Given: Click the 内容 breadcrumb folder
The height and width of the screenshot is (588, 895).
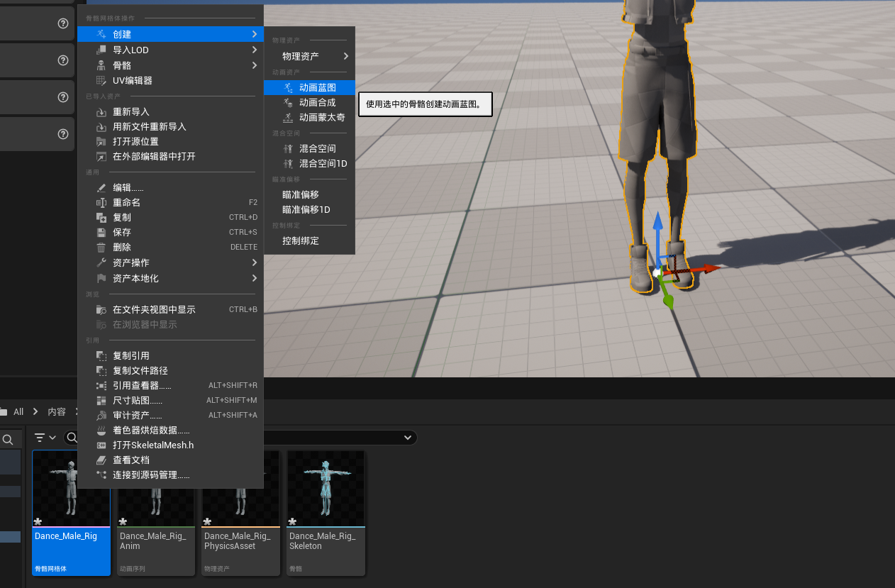Looking at the screenshot, I should (57, 412).
